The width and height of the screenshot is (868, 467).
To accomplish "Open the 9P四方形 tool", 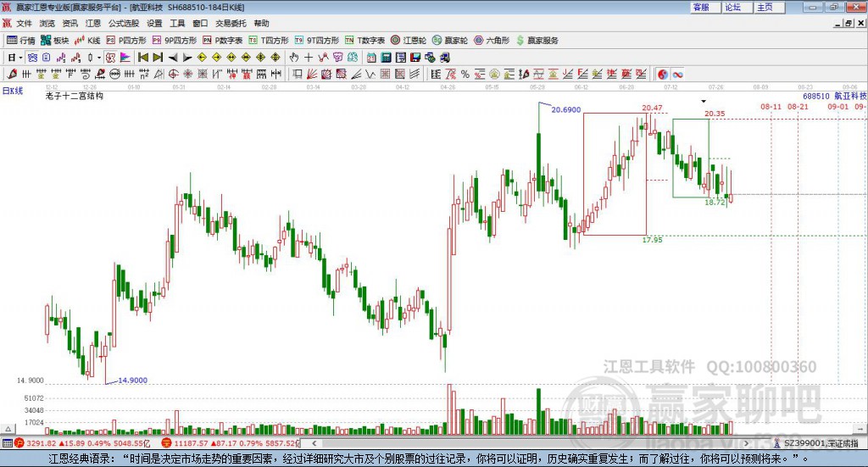I will pyautogui.click(x=175, y=41).
